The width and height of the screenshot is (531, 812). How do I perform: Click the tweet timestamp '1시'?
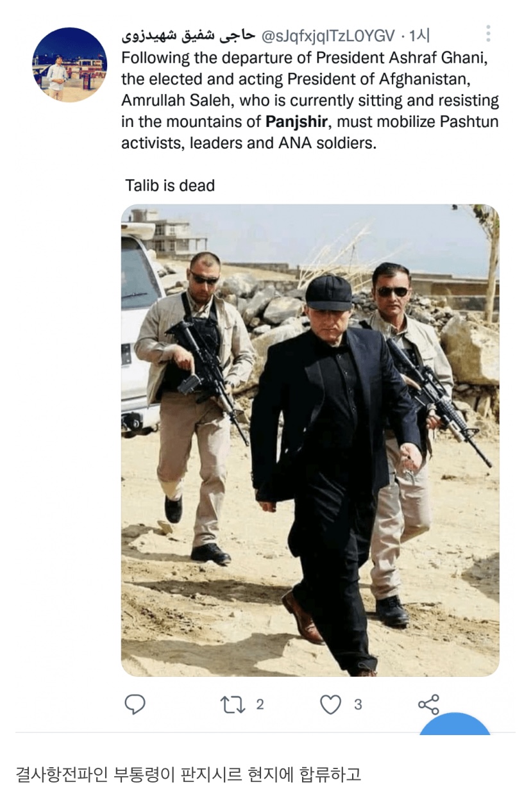click(419, 35)
